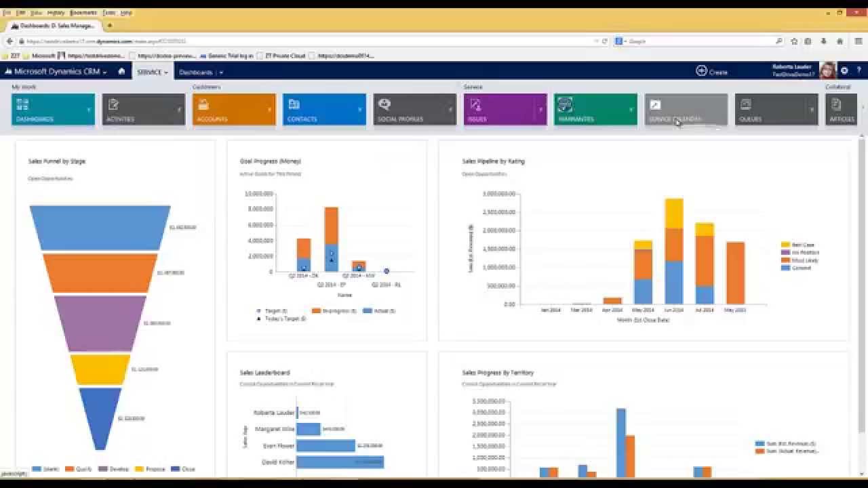Screen dimensions: 868x488
Task: Click David's bar in Sales Leaderboard
Action: pyautogui.click(x=340, y=462)
